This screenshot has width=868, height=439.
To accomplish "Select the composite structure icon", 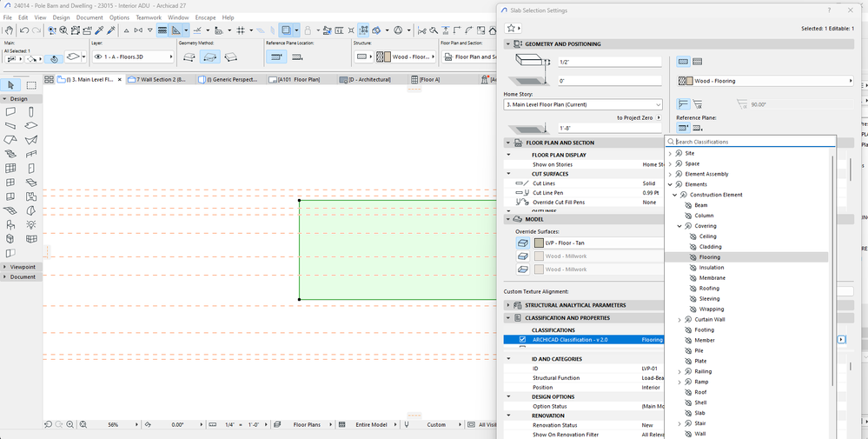I will (698, 62).
